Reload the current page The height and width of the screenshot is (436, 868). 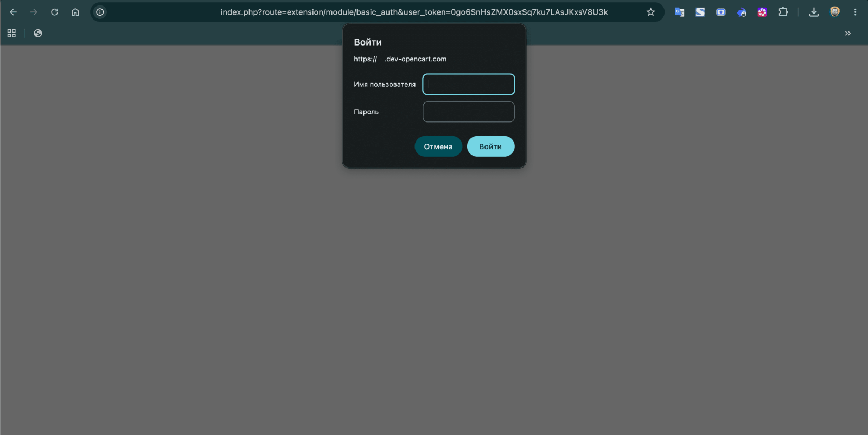tap(54, 12)
